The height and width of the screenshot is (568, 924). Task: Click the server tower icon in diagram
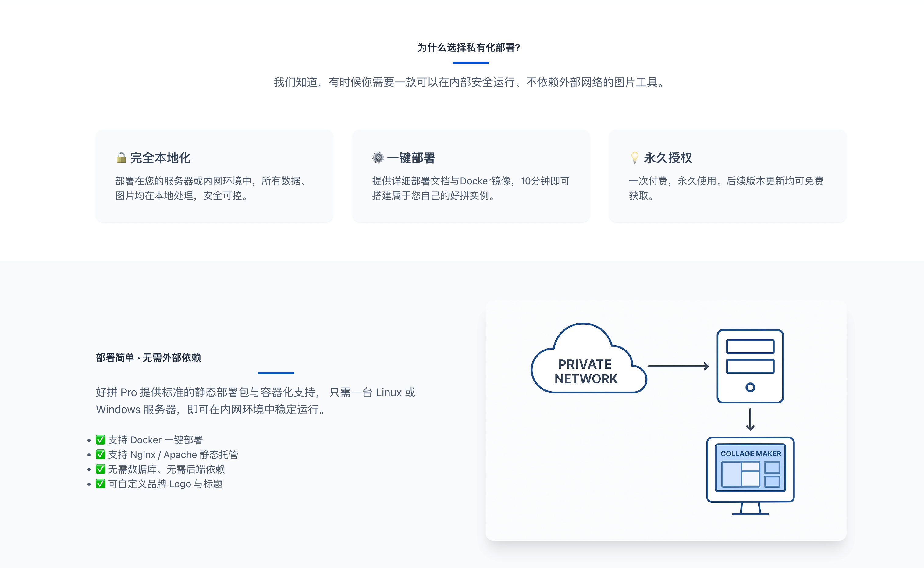click(750, 366)
